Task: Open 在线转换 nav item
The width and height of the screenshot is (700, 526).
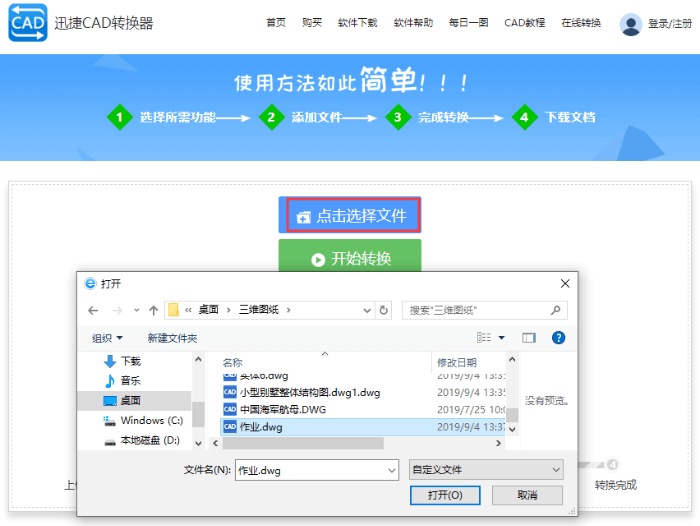Action: pos(581,23)
